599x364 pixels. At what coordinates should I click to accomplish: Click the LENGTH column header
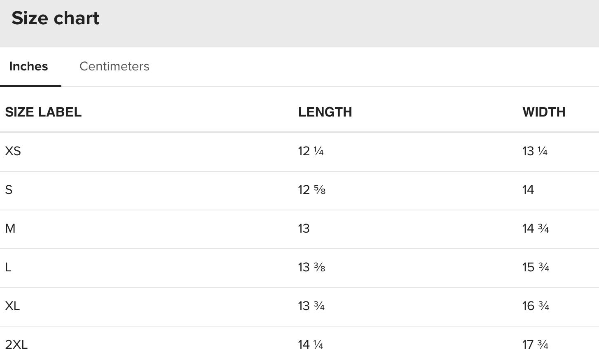325,112
